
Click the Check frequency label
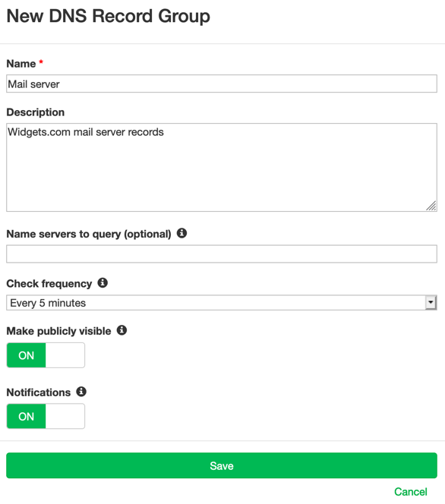click(49, 284)
